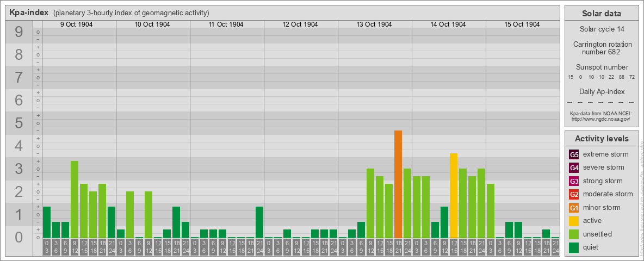
Task: Click the light green unsettled swatch
Action: [574, 234]
